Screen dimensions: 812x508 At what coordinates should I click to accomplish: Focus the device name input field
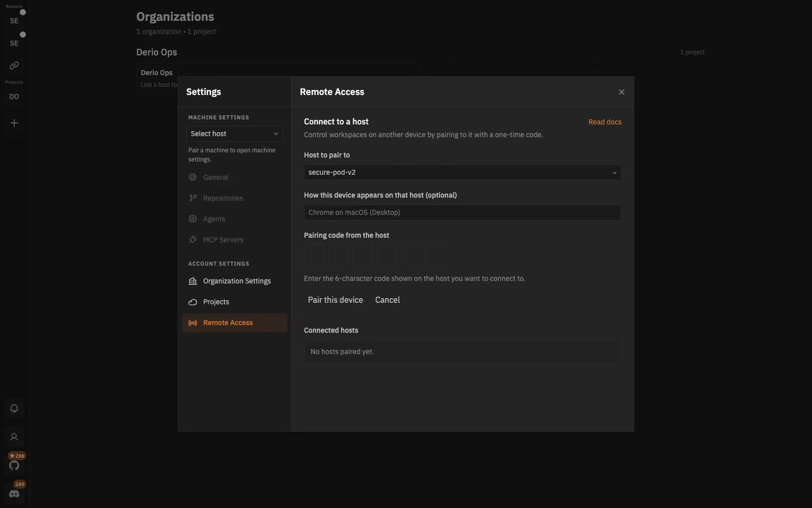point(462,212)
